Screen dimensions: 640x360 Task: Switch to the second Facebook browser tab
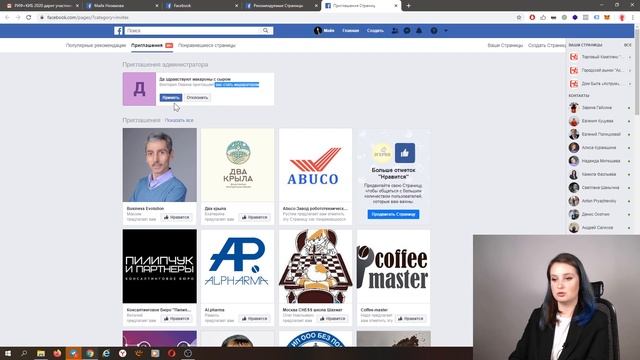click(122, 6)
